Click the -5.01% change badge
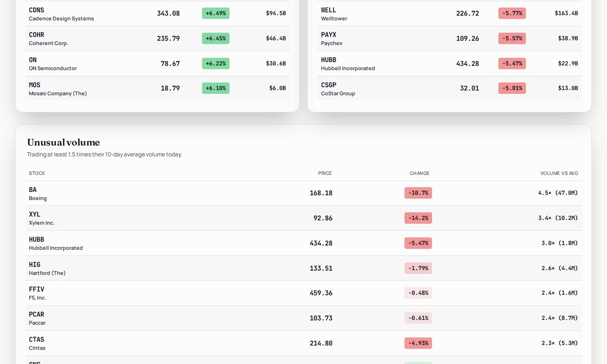This screenshot has width=607, height=364. [512, 88]
